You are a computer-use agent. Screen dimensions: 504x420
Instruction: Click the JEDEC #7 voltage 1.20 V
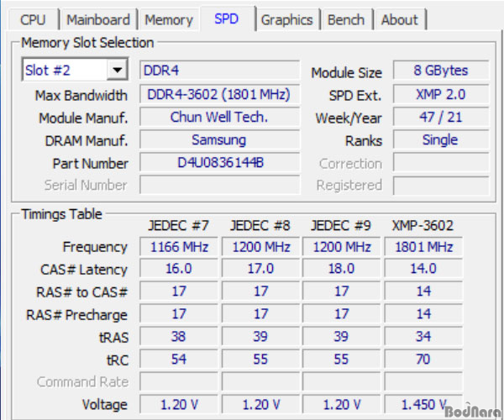click(179, 404)
